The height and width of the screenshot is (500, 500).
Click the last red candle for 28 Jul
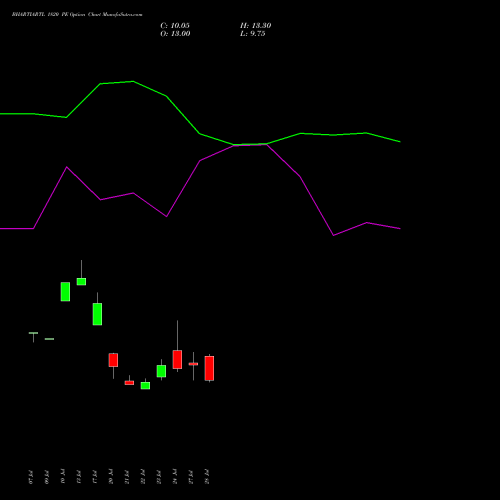tap(209, 368)
